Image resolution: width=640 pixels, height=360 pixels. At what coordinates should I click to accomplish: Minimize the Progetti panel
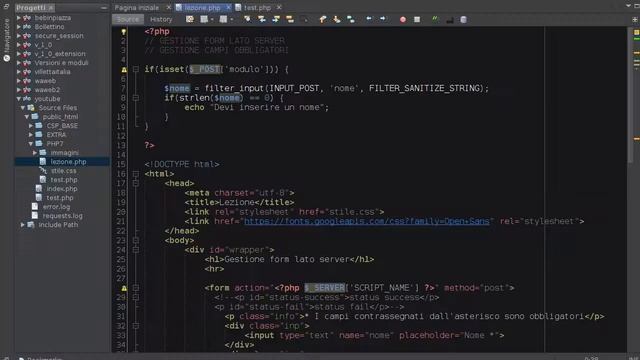[x=104, y=8]
